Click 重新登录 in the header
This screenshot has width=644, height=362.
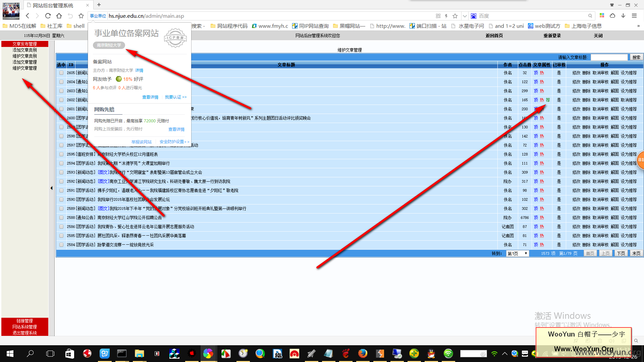552,36
